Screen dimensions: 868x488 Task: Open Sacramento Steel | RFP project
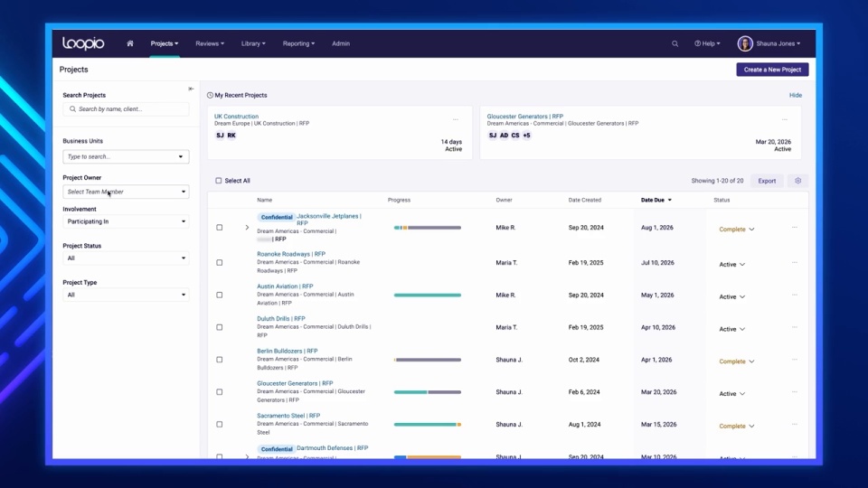[x=288, y=416]
